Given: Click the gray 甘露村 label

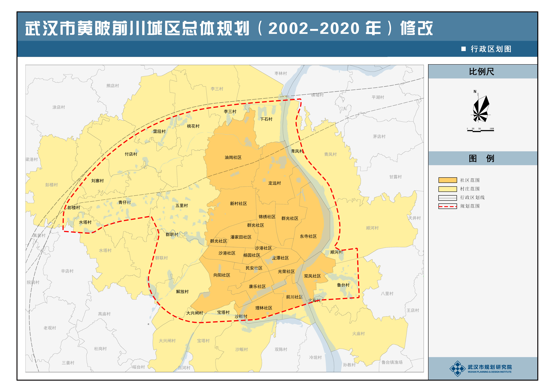Looking at the screenshot, I should [x=395, y=177].
